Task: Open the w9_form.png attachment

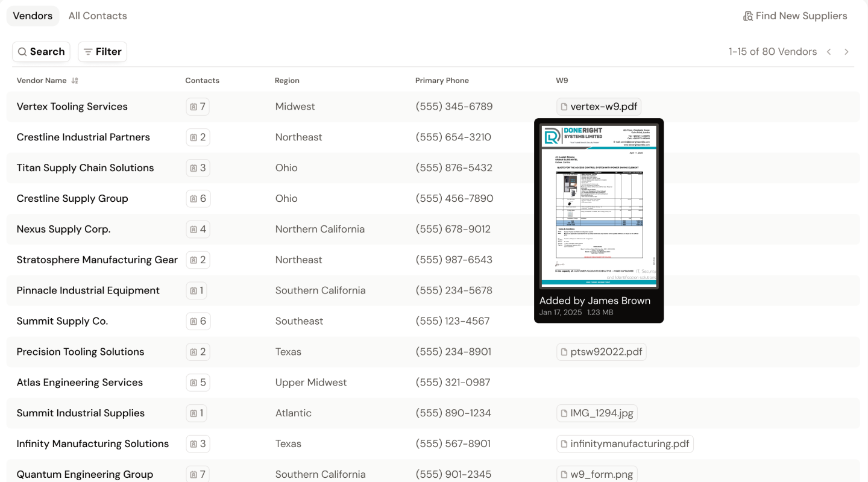Action: 597,475
